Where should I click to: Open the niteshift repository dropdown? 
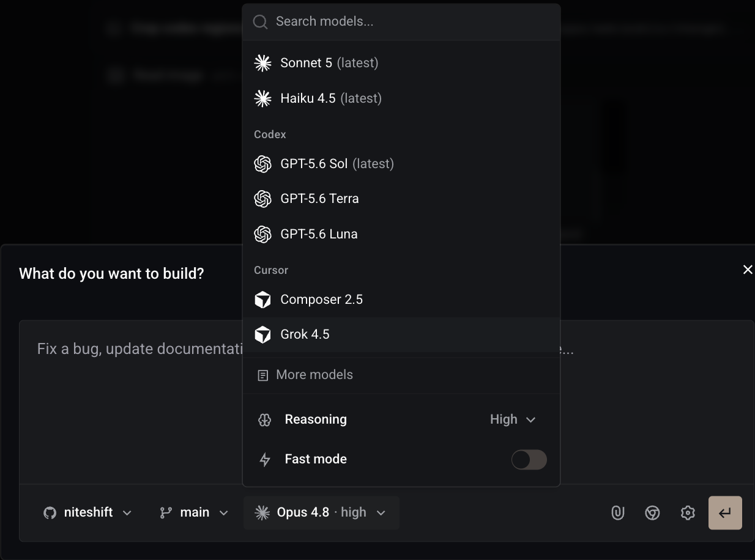tap(87, 512)
